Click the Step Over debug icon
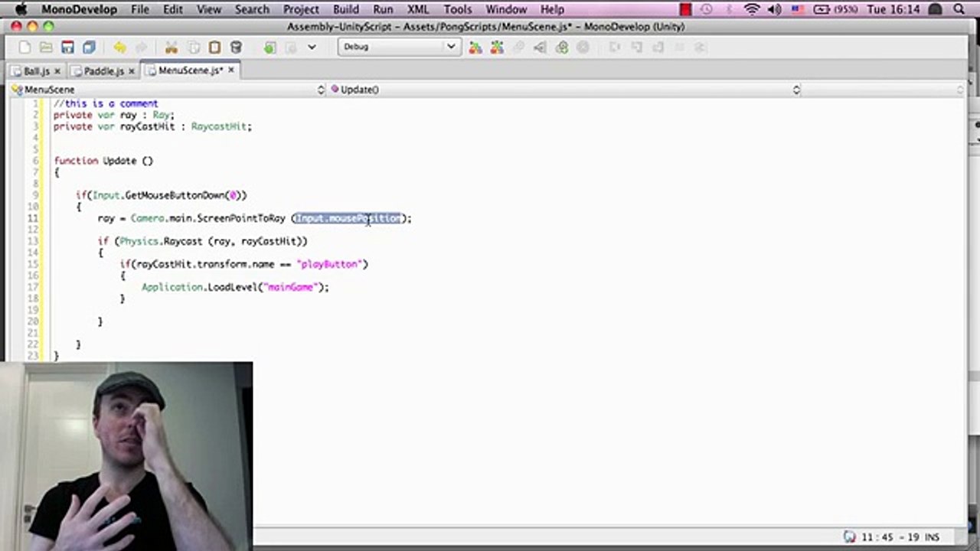 click(x=614, y=47)
